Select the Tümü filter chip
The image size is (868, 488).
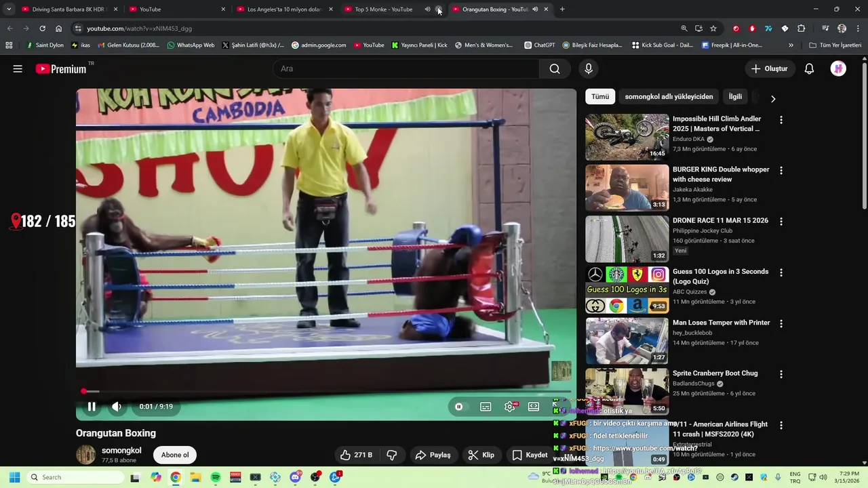600,97
